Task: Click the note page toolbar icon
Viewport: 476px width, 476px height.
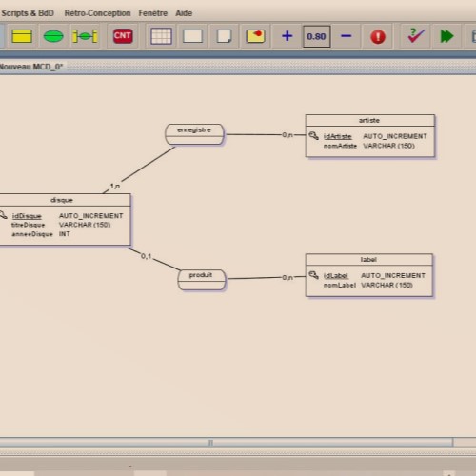Action: 224,36
